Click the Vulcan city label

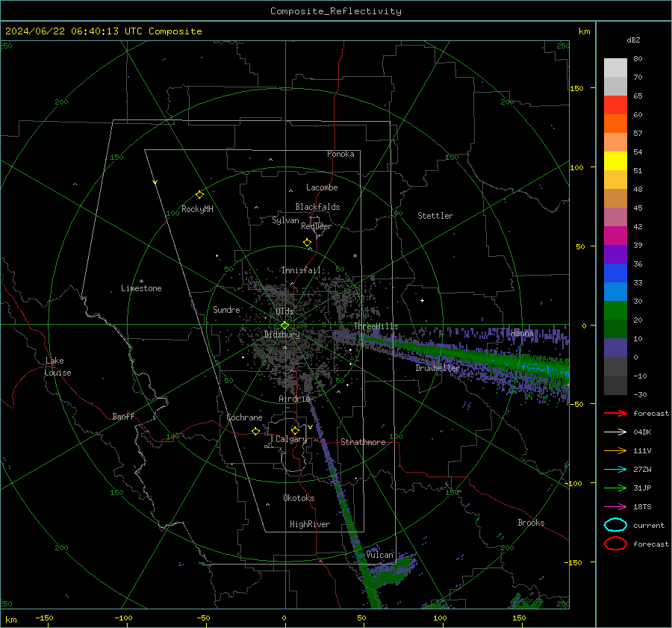click(380, 555)
